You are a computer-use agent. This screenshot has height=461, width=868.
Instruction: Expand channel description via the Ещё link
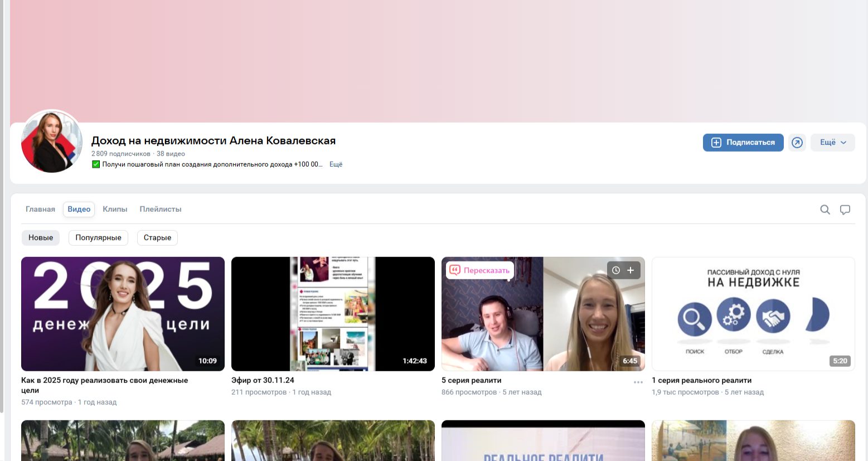pyautogui.click(x=336, y=164)
